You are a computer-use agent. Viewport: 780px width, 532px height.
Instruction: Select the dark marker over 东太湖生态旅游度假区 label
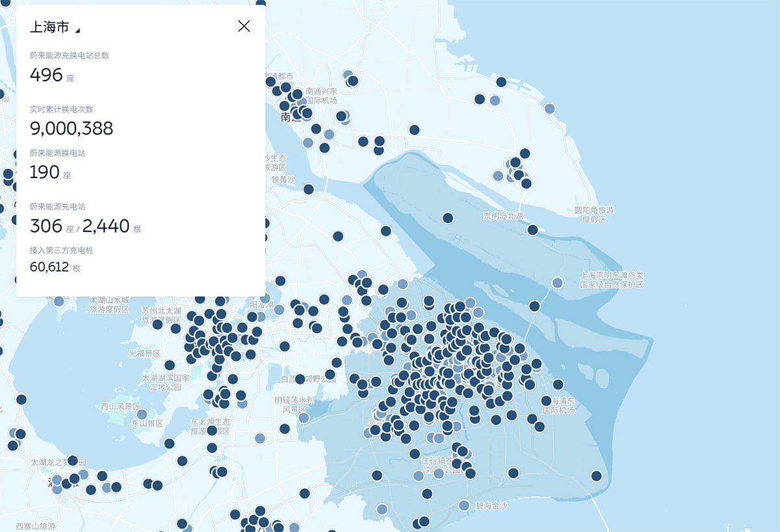point(212,430)
